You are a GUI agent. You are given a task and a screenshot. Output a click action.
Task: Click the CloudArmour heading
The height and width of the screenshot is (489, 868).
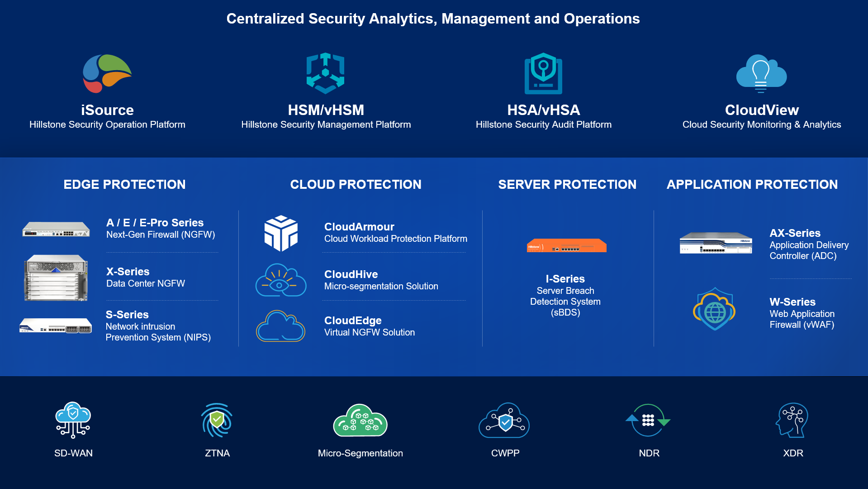coord(359,227)
